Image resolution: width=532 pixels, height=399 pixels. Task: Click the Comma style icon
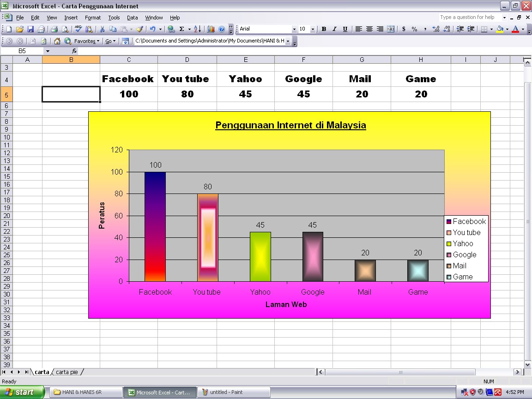[x=425, y=29]
